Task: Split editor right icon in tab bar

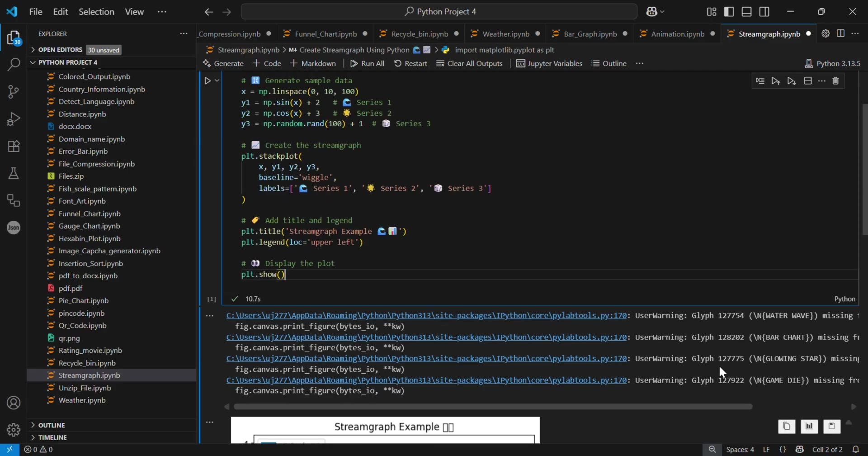Action: click(840, 33)
